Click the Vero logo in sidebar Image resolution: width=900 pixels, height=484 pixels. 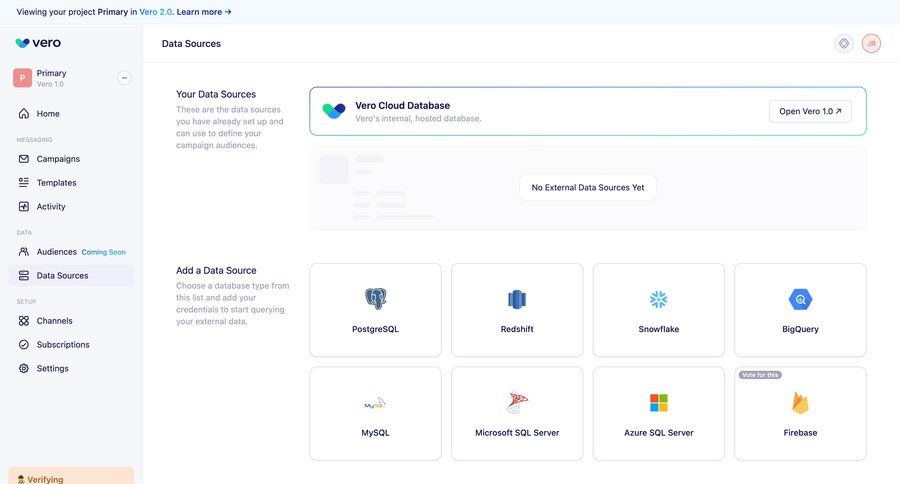click(x=38, y=43)
